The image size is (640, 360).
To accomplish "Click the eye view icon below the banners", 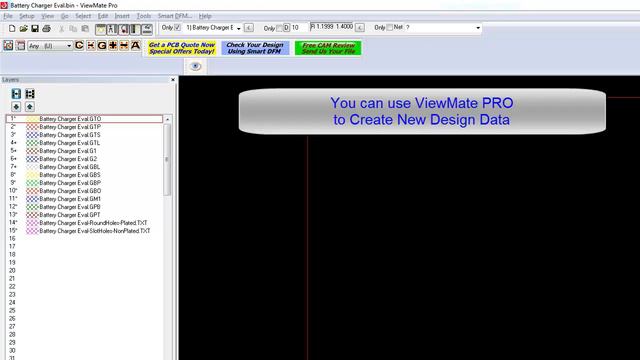I will point(196,66).
